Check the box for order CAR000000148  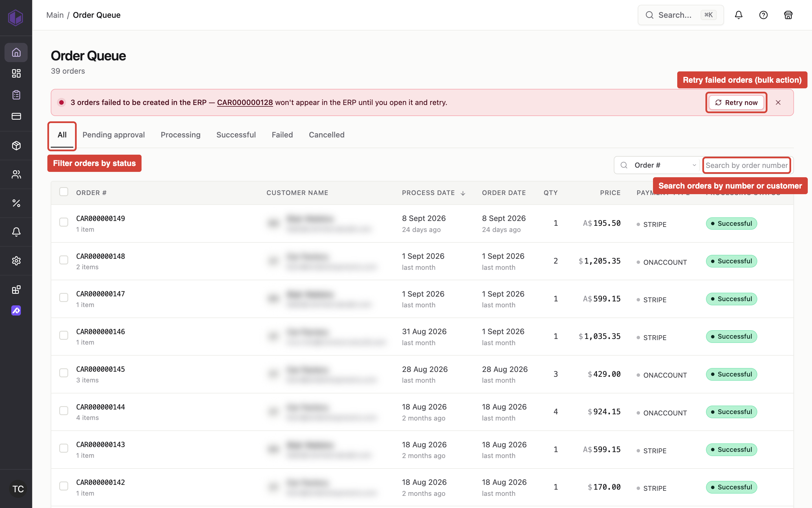click(64, 260)
